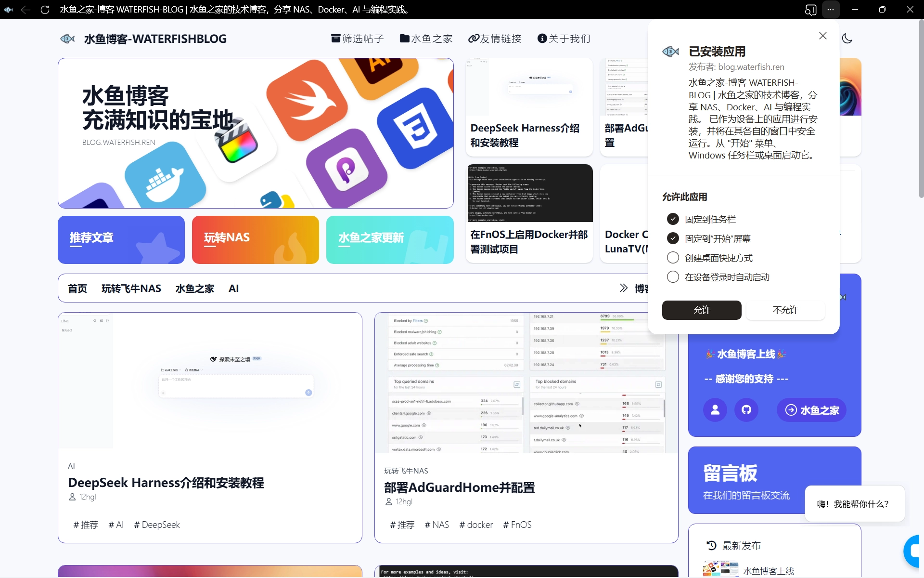Open the 玩转NAS category card
This screenshot has width=924, height=578.
pyautogui.click(x=256, y=240)
